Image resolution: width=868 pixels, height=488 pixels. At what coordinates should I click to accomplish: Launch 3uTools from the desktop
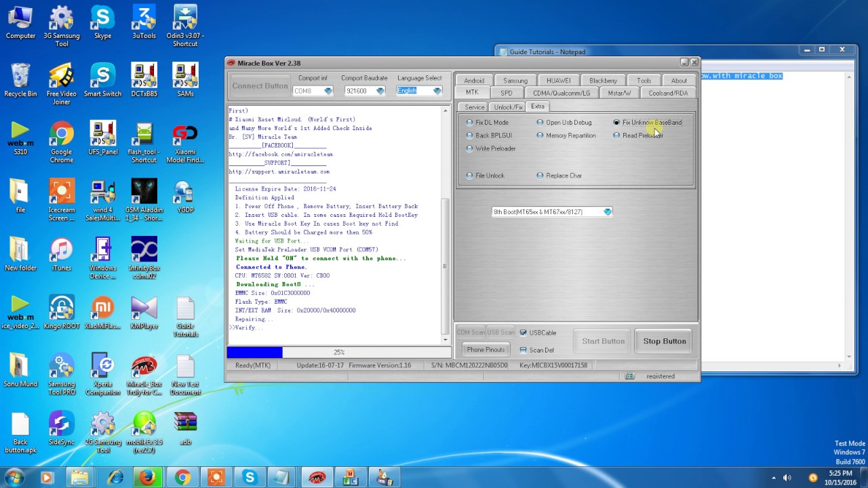(x=144, y=22)
